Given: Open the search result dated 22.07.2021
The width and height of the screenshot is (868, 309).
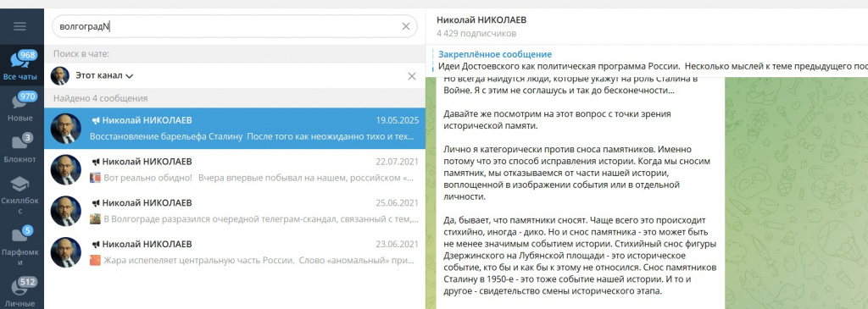Looking at the screenshot, I should click(235, 169).
